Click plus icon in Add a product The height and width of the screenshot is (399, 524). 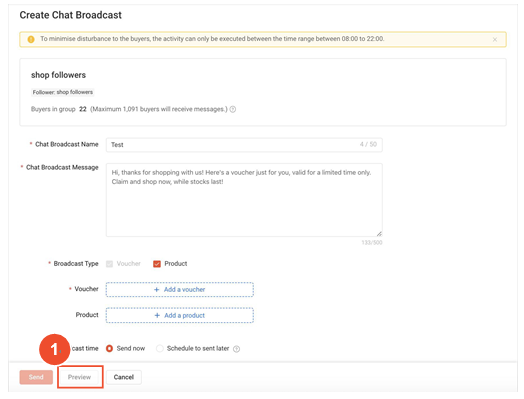tap(157, 315)
